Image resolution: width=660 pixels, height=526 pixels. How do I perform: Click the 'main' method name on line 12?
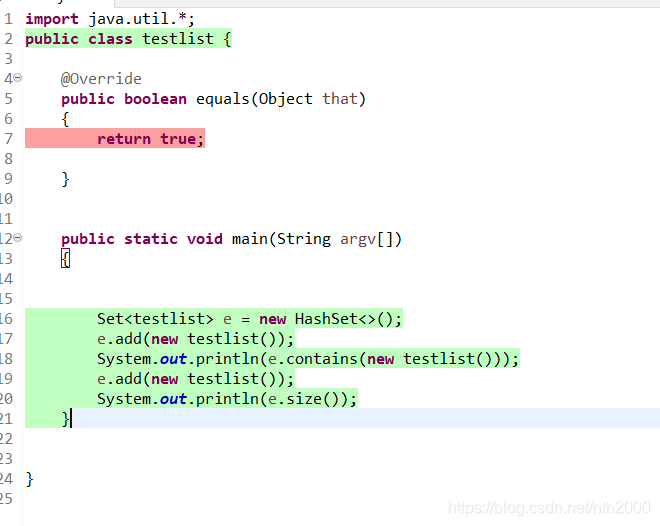[250, 239]
